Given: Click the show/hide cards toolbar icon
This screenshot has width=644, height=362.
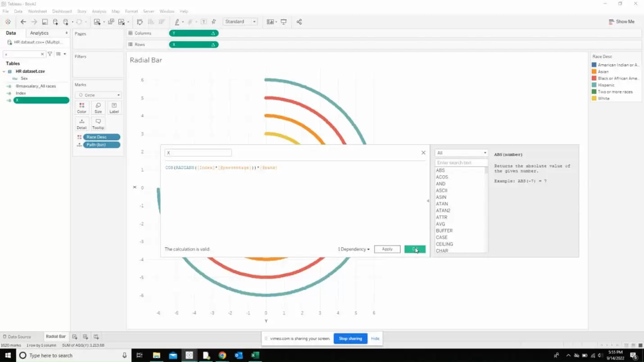Looking at the screenshot, I should 270,22.
